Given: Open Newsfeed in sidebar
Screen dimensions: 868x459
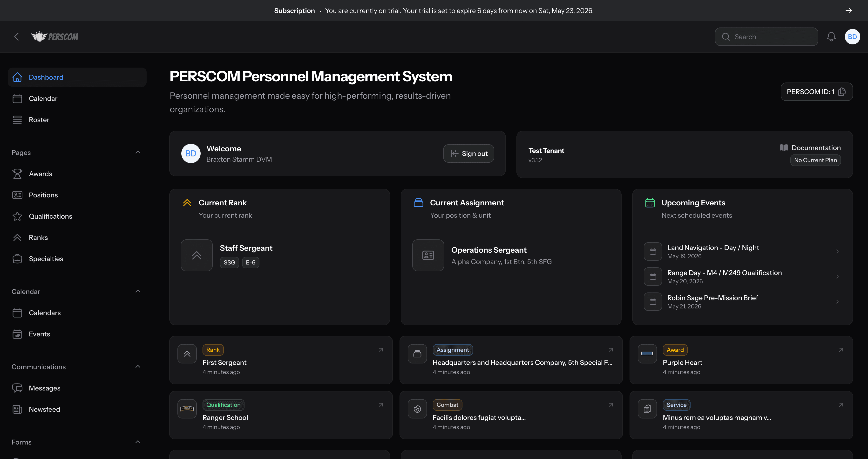Looking at the screenshot, I should pyautogui.click(x=77, y=409).
